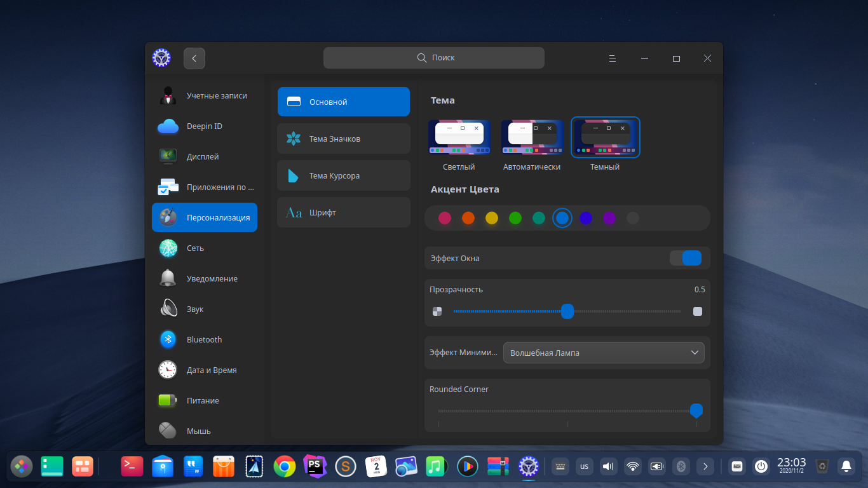Screen dimensions: 868x488
Task: Collapse the dock tray with the arrow
Action: pyautogui.click(x=705, y=466)
